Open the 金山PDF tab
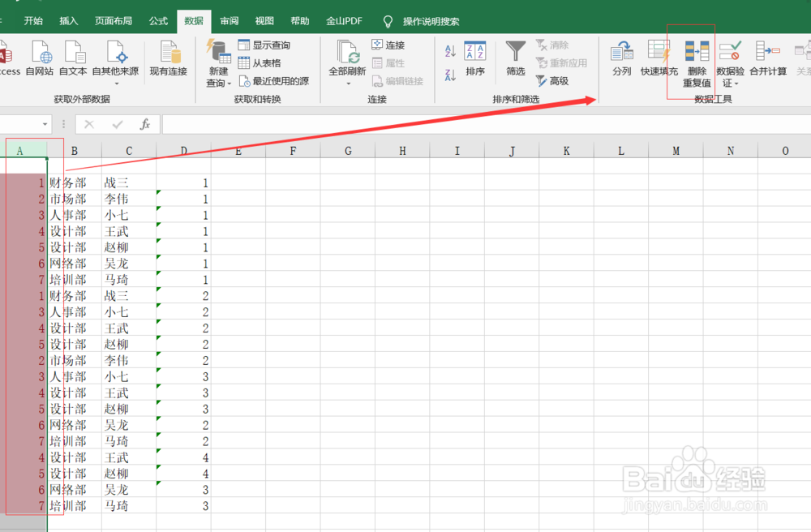Image resolution: width=811 pixels, height=532 pixels. point(344,21)
